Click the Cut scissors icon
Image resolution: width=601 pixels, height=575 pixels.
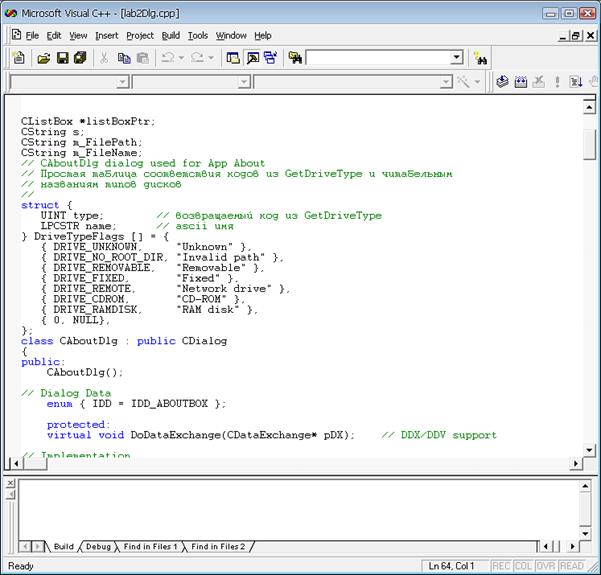pos(103,58)
